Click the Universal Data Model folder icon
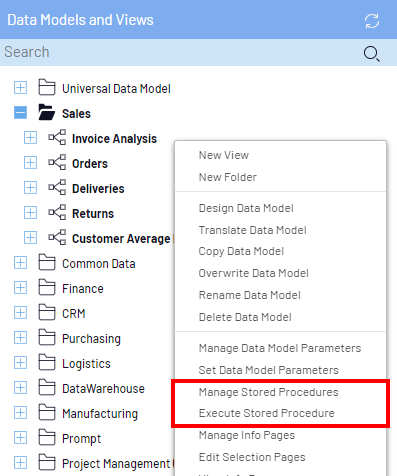 (47, 87)
